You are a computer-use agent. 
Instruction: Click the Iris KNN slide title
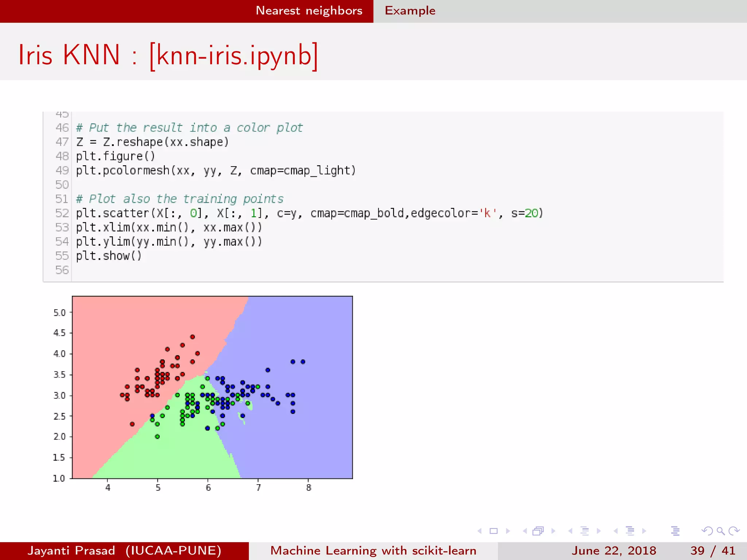tap(168, 55)
